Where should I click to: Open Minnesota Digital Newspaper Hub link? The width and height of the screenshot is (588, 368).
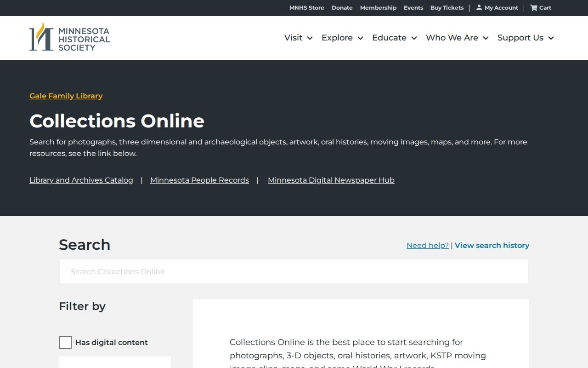(331, 180)
